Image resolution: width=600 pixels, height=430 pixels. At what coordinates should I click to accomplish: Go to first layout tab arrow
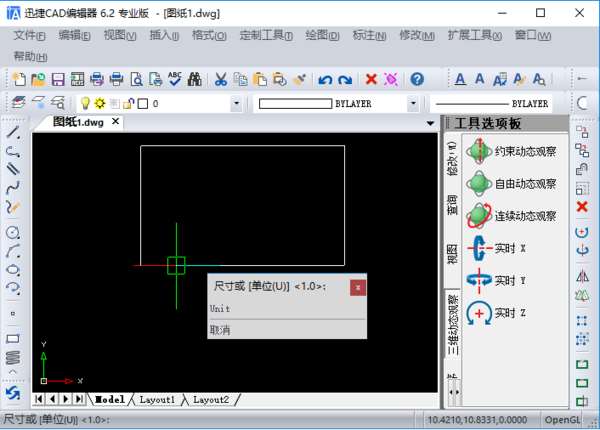pyautogui.click(x=39, y=399)
